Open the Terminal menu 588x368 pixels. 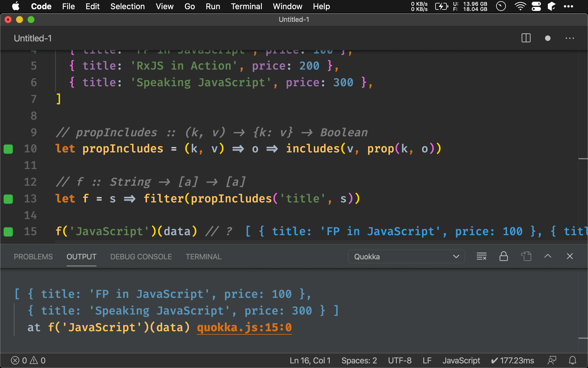pyautogui.click(x=246, y=6)
